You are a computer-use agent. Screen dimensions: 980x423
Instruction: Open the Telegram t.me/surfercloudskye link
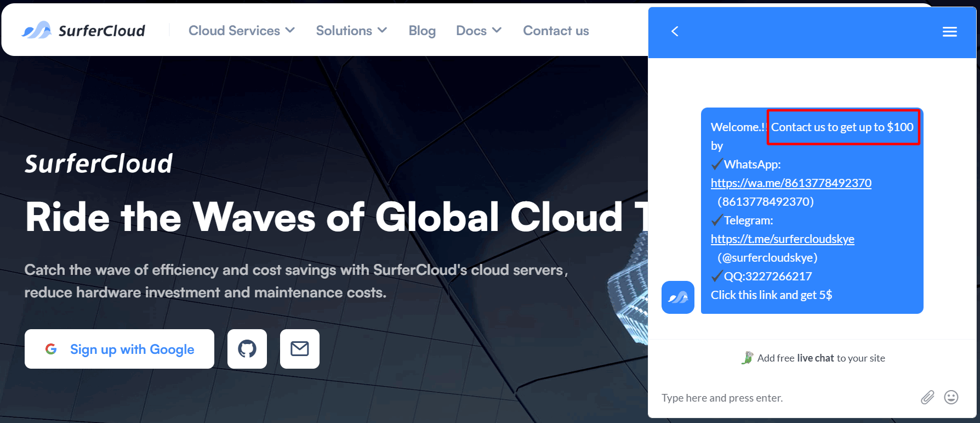coord(782,239)
